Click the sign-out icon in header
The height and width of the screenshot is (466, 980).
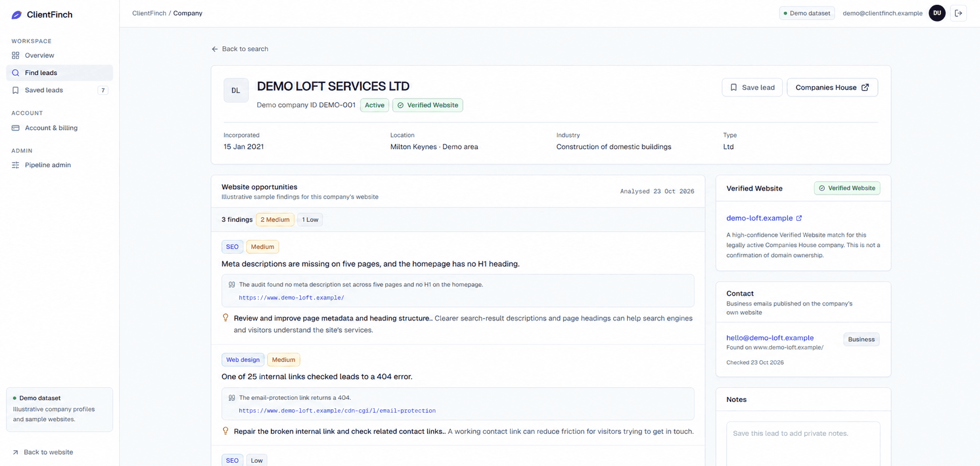click(958, 13)
